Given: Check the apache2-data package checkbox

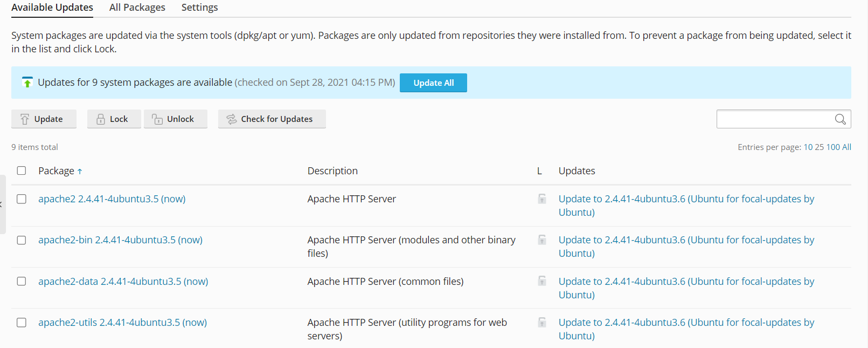Looking at the screenshot, I should click(22, 282).
